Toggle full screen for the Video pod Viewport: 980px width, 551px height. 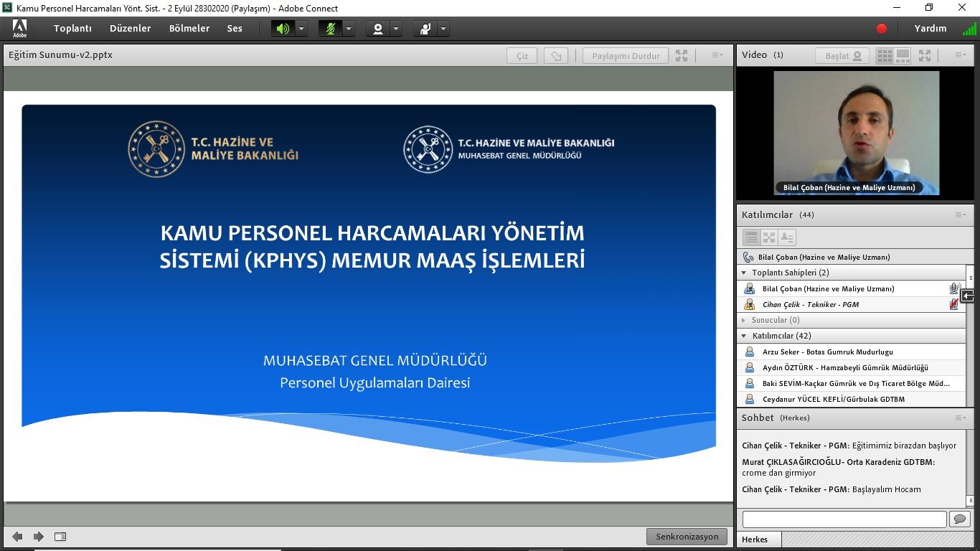925,55
